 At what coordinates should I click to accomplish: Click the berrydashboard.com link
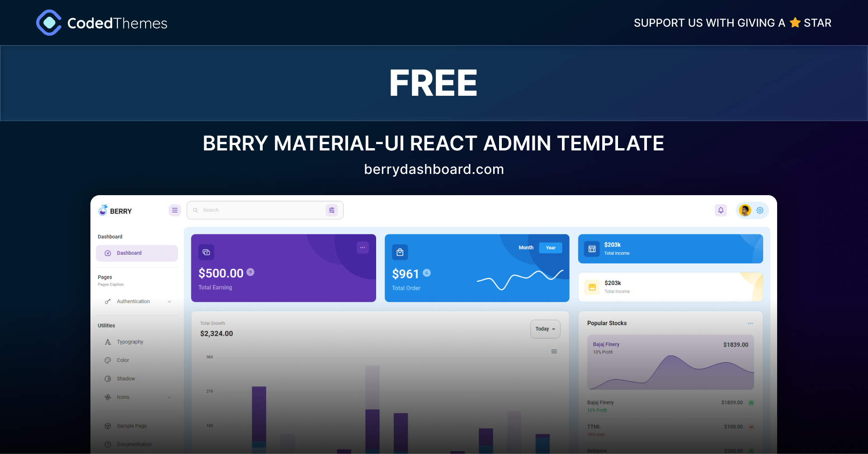pyautogui.click(x=434, y=169)
